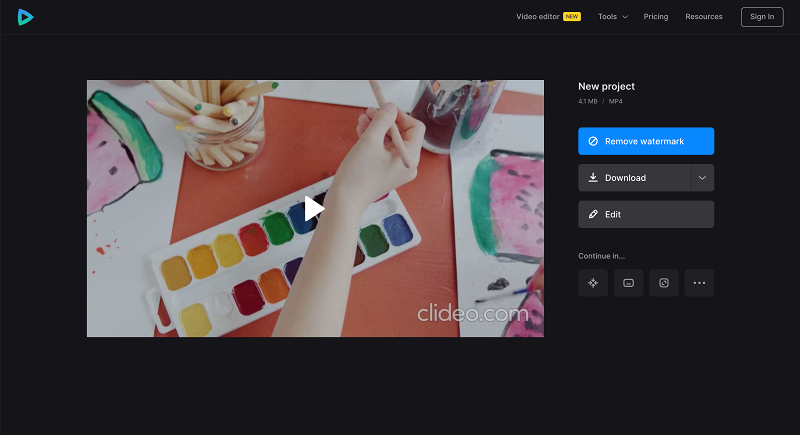Show more tools with the ellipsis icon
Viewport: 800px width, 435px height.
(x=699, y=283)
